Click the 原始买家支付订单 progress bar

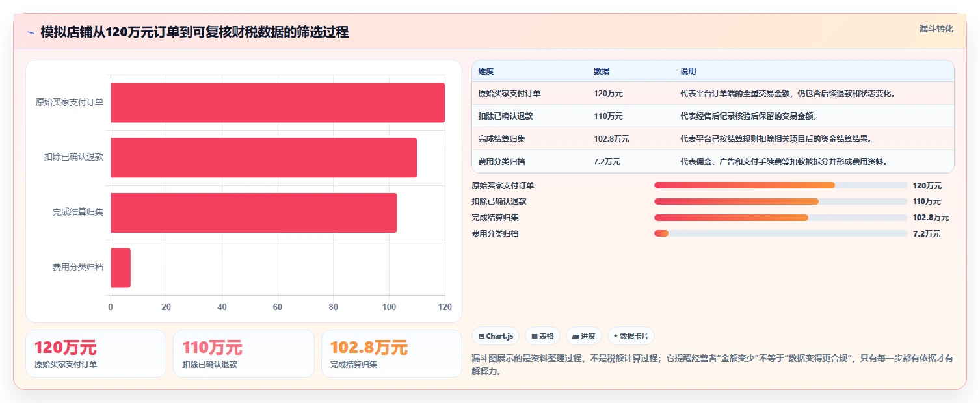click(x=780, y=185)
